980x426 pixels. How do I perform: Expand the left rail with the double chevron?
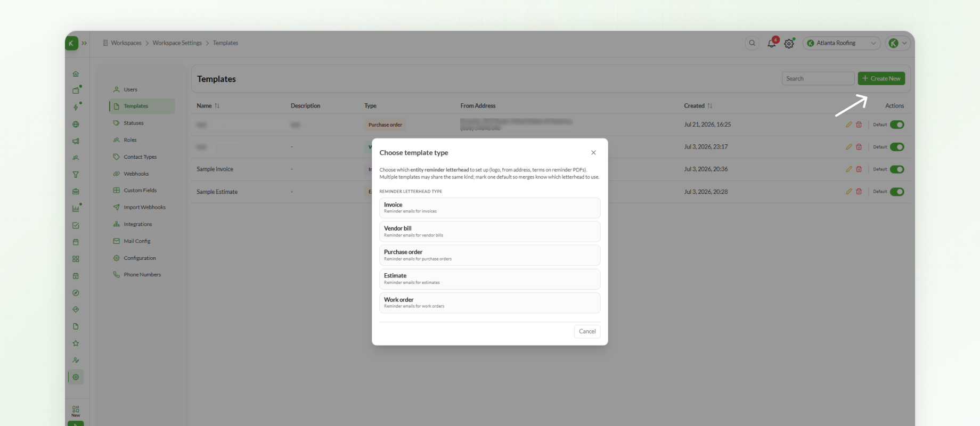pos(84,43)
